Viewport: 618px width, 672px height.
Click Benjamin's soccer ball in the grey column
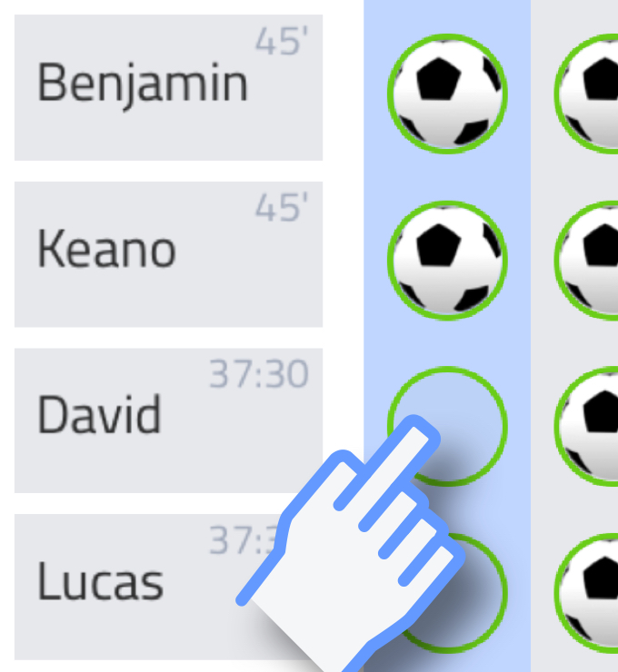click(x=586, y=94)
